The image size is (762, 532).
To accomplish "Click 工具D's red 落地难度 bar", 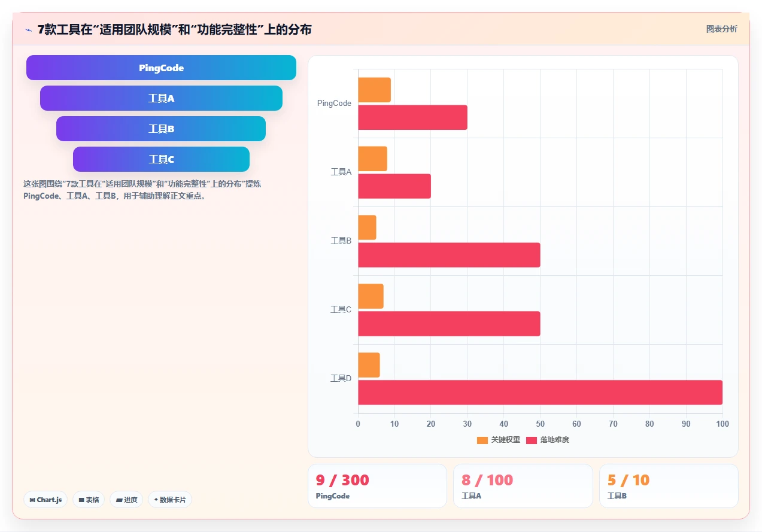I will click(540, 393).
